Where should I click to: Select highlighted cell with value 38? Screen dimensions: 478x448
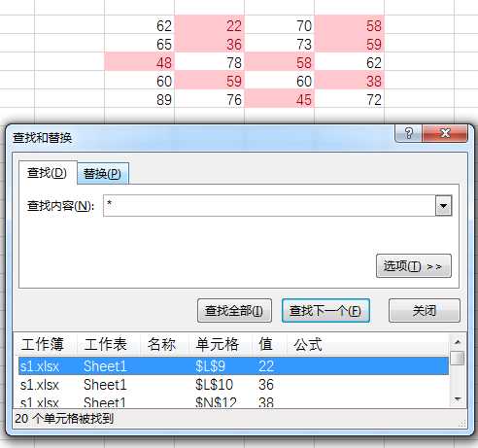[350, 81]
